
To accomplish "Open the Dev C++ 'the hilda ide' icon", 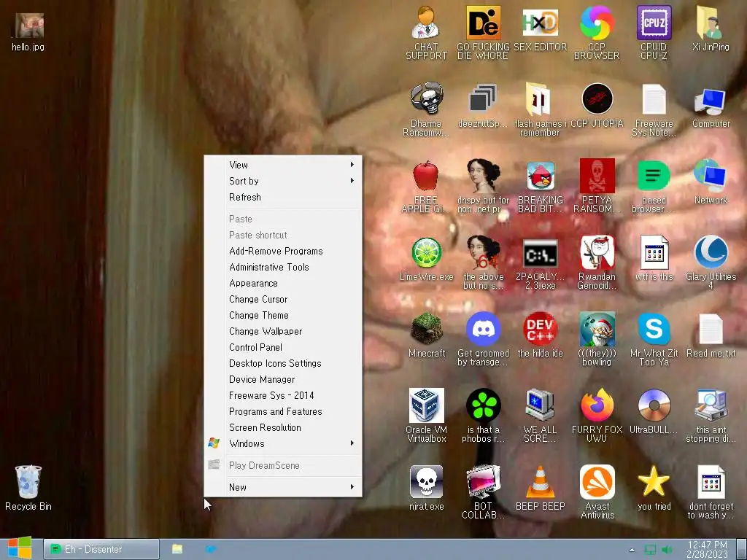I will tap(540, 335).
